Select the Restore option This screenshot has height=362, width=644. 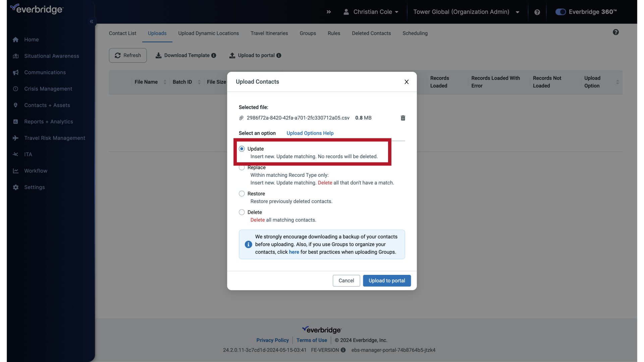(242, 194)
